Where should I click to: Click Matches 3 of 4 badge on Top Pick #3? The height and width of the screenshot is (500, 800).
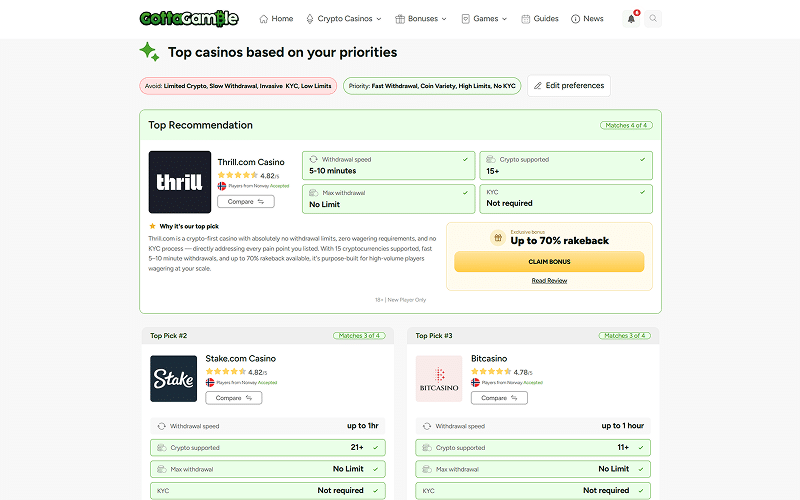(624, 336)
